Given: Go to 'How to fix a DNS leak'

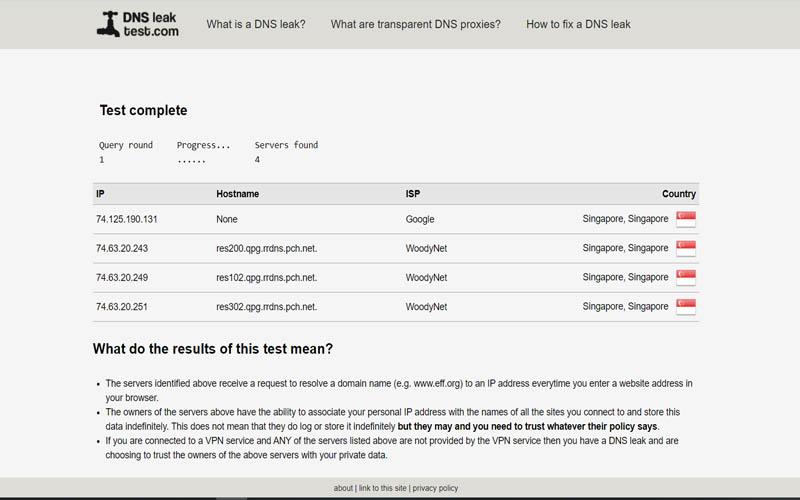Looking at the screenshot, I should [x=578, y=24].
